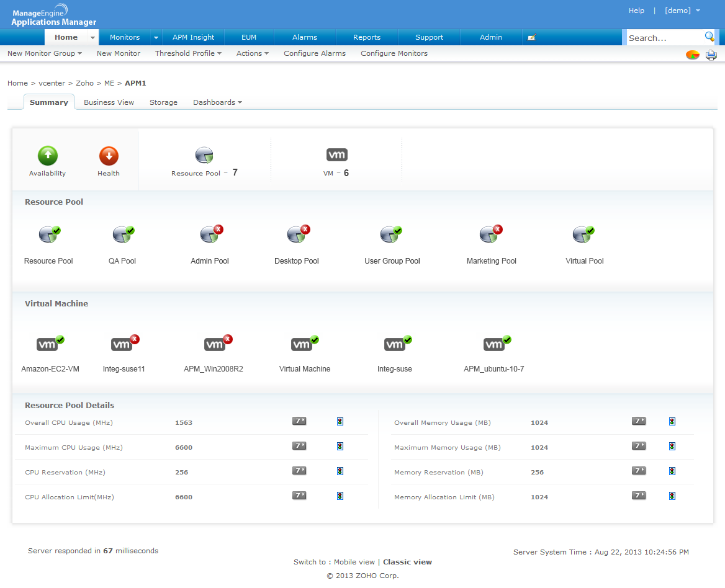Switch to the Business View tab
The image size is (725, 588).
point(109,102)
